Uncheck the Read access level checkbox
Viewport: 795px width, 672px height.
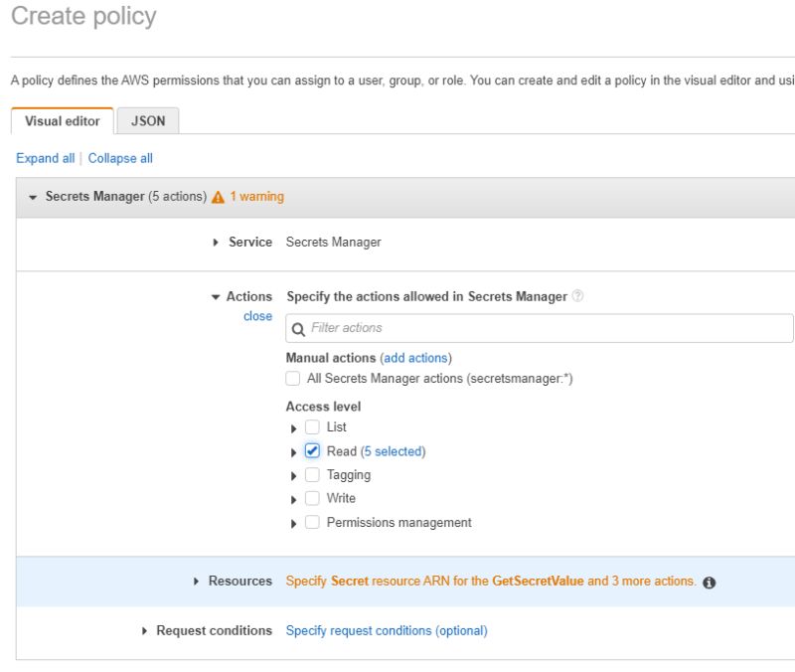click(x=313, y=451)
